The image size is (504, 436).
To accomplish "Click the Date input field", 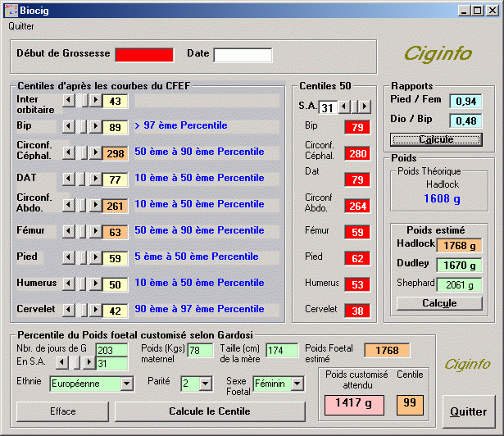I will 243,55.
